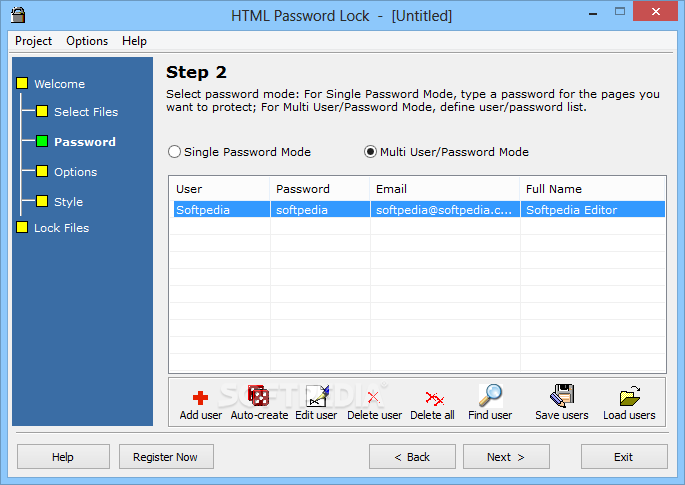Select the Auto-create dice icon
The width and height of the screenshot is (685, 485).
pos(258,395)
